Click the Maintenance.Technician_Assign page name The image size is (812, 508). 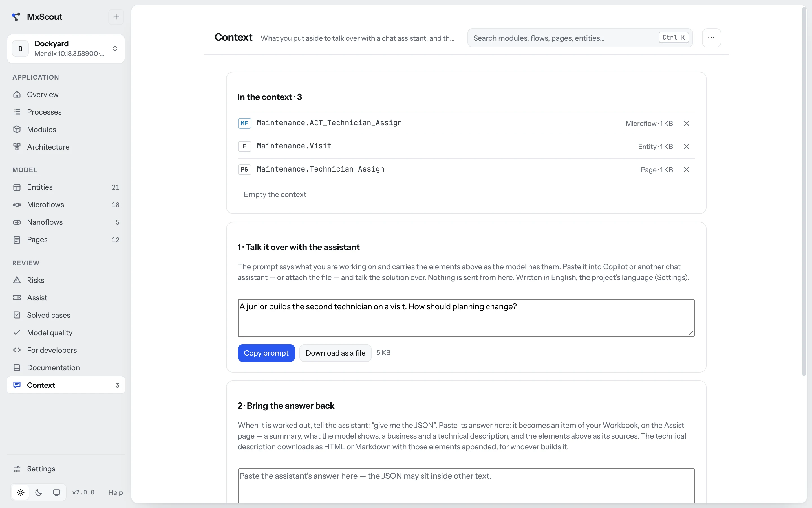tap(321, 169)
